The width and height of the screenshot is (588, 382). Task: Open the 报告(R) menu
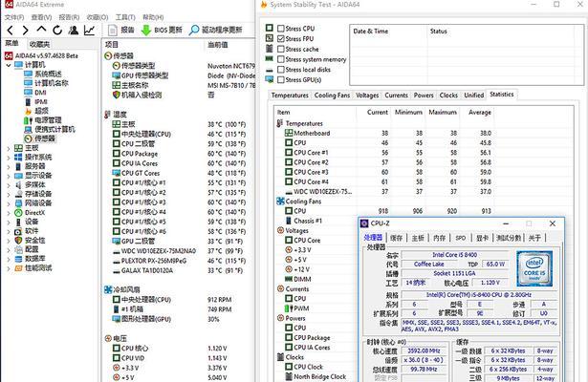point(69,17)
